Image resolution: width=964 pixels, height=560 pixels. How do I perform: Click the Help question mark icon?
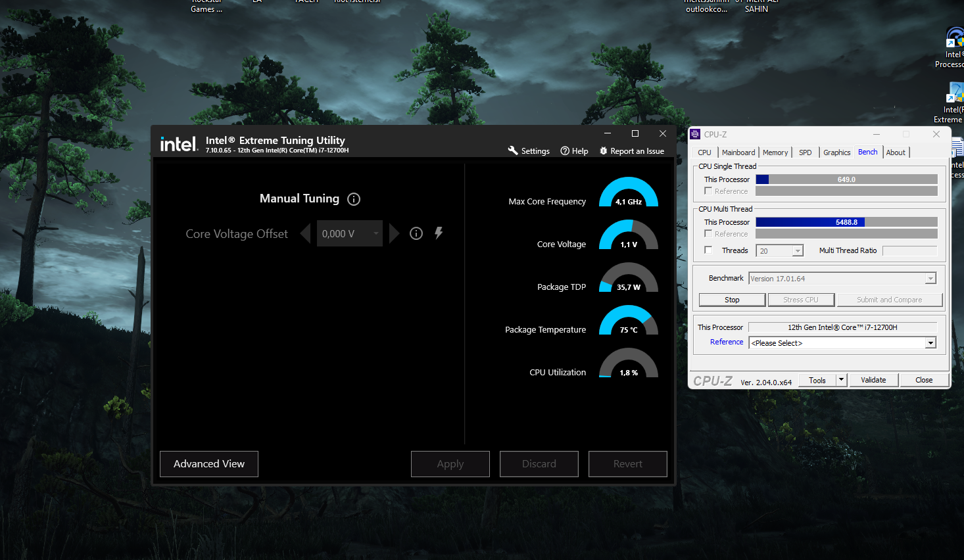(x=564, y=151)
